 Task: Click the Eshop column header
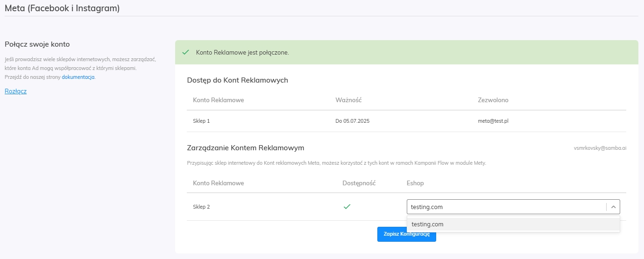(415, 183)
